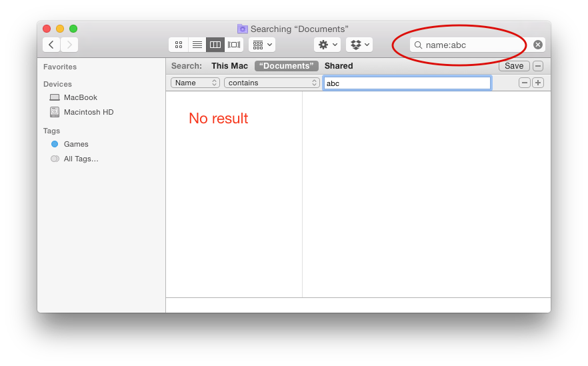Open the Action gear menu

[327, 45]
